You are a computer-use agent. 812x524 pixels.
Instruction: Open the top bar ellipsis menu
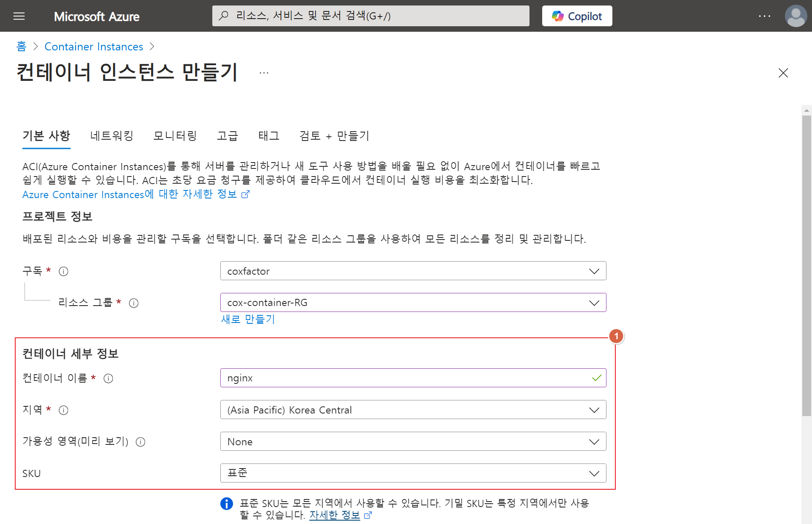(764, 16)
